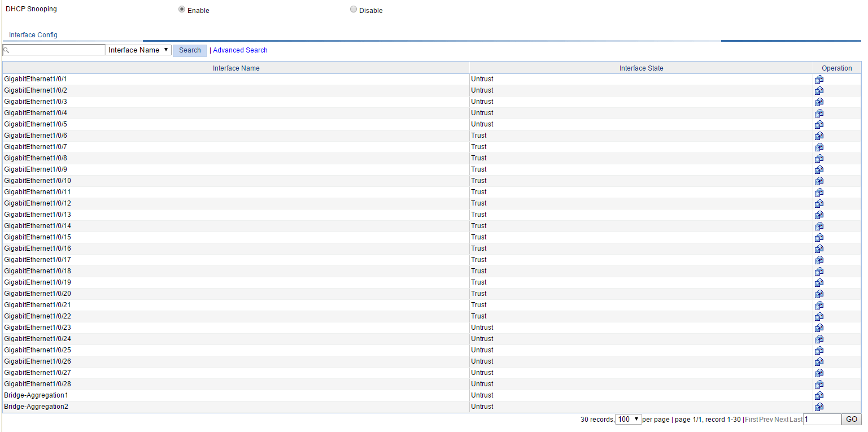Click the operation icon for Bridge-Aggregation1
Screen dimensions: 868x432
[819, 396]
